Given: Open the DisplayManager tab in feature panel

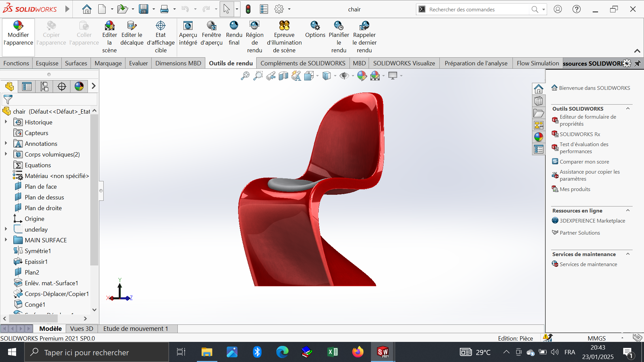Looking at the screenshot, I should pos(79,86).
